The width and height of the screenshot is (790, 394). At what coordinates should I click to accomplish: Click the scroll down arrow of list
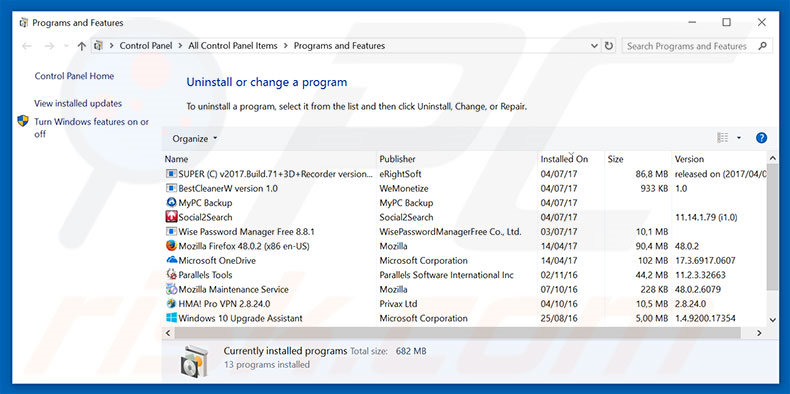click(772, 319)
